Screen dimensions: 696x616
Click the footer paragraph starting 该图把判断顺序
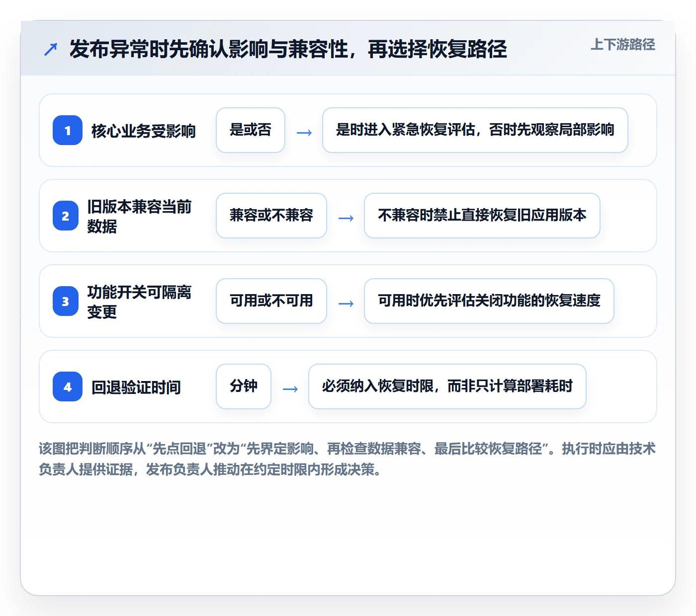[x=348, y=459]
